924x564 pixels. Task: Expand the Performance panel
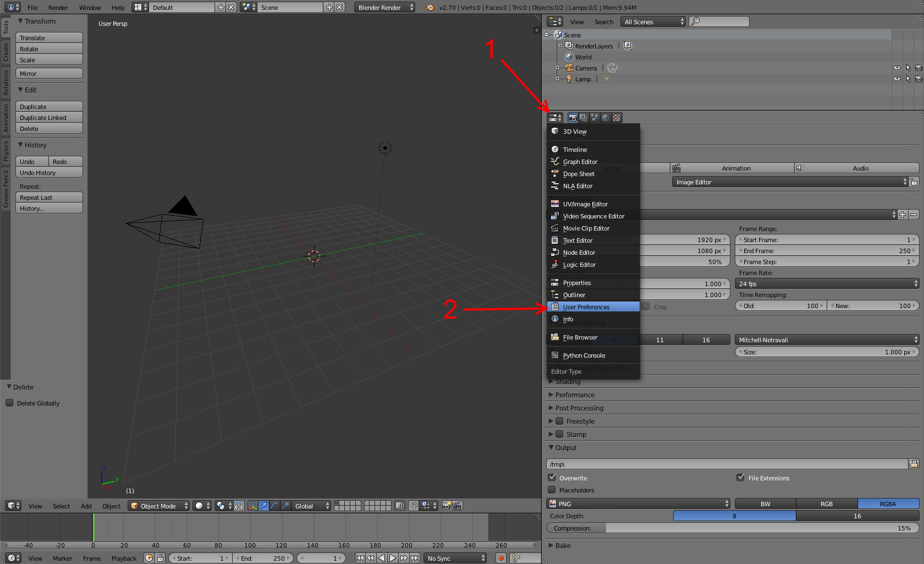tap(575, 395)
